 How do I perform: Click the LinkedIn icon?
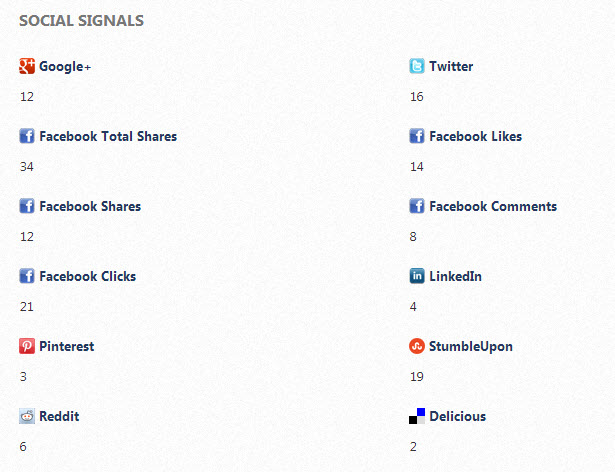point(417,277)
